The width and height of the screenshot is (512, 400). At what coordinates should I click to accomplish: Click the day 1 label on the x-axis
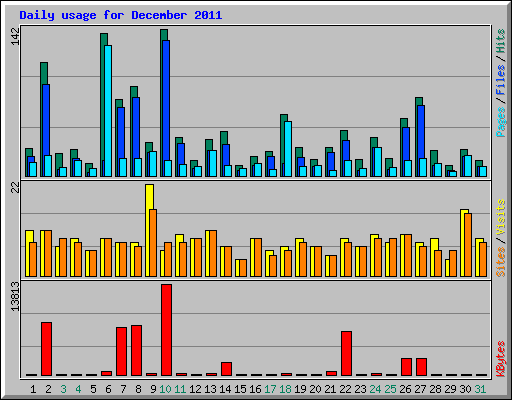33,389
